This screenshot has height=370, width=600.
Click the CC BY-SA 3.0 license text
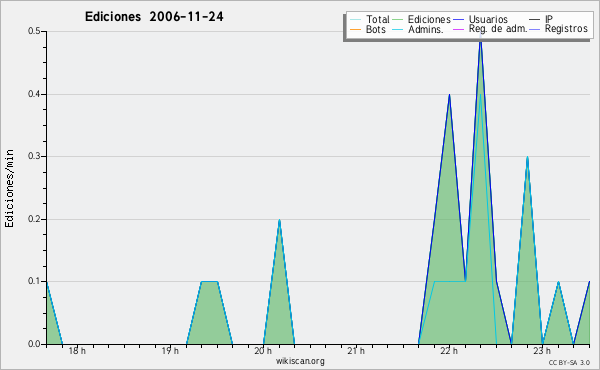(569, 362)
